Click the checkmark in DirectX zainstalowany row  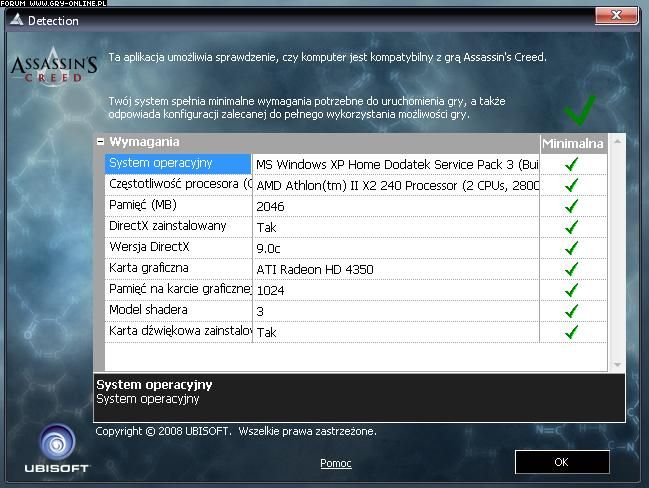572,227
